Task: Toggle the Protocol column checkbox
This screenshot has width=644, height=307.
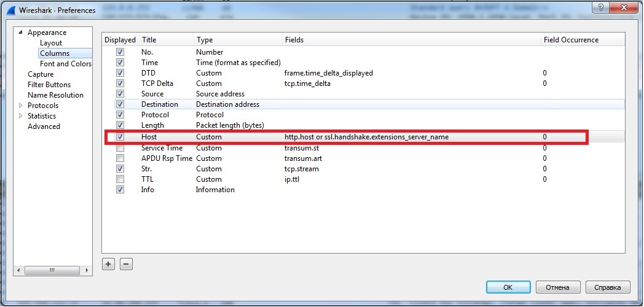Action: coord(120,114)
